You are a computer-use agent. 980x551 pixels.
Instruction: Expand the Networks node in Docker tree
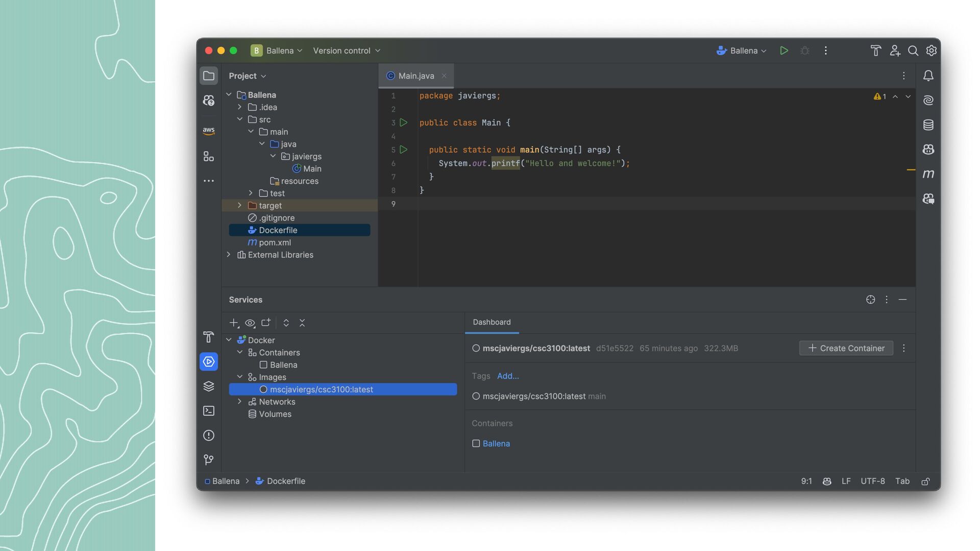[239, 402]
